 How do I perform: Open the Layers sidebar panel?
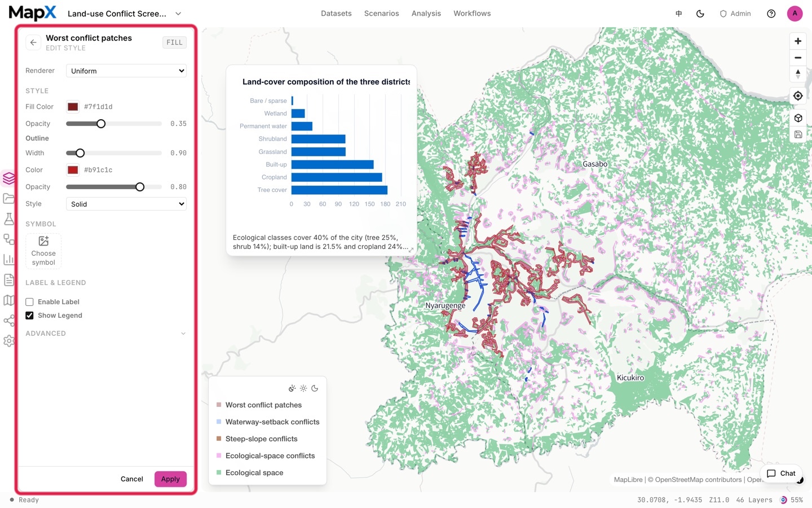coord(8,178)
